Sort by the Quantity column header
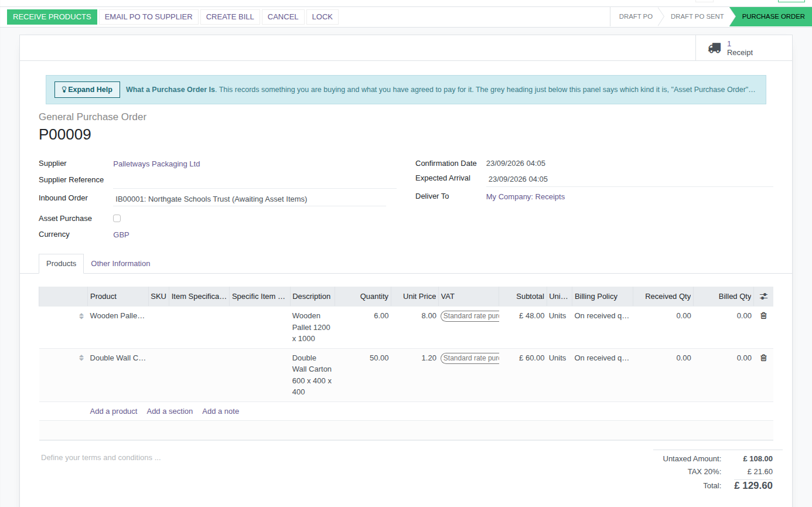Image resolution: width=812 pixels, height=507 pixels. point(363,297)
